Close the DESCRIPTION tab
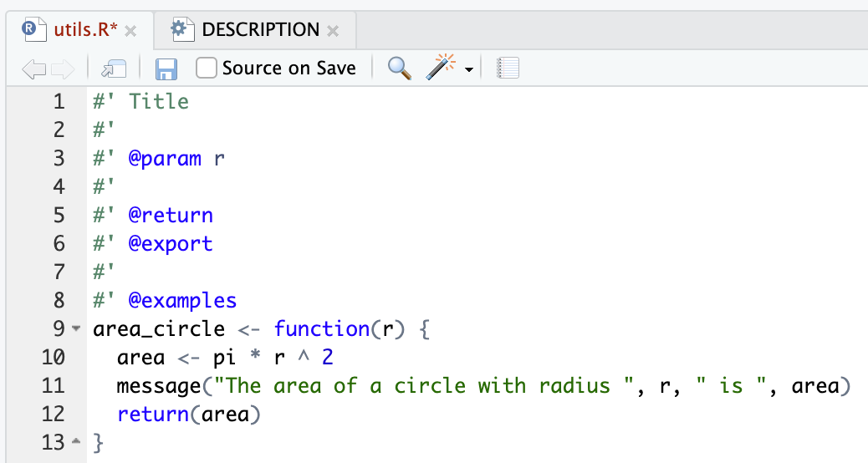Image resolution: width=868 pixels, height=463 pixels. click(x=333, y=31)
